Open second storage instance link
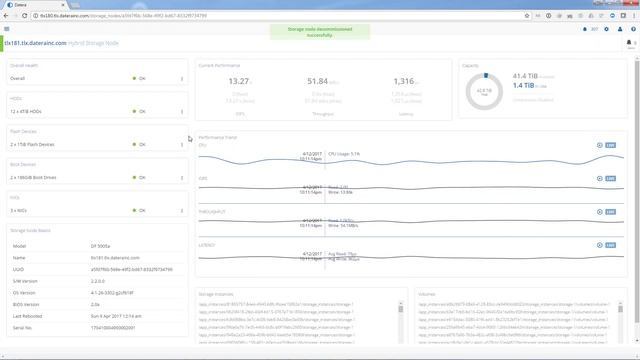This screenshot has width=640, height=360. point(276,312)
